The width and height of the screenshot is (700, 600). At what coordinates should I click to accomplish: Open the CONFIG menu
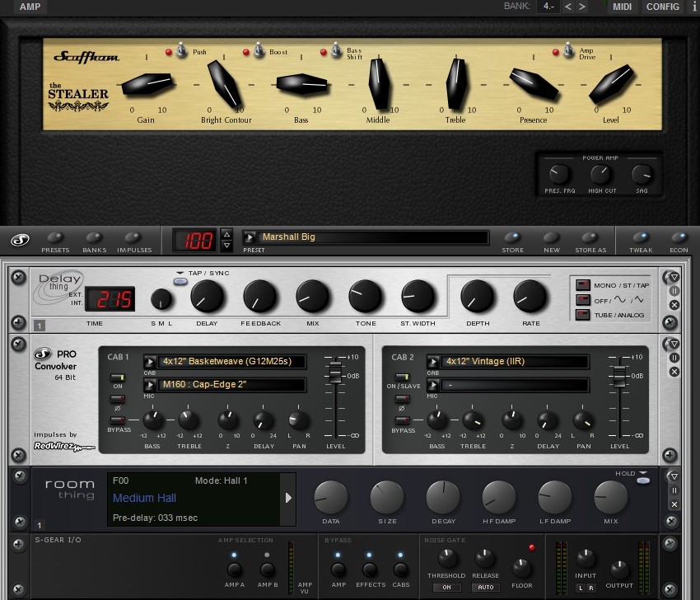662,7
